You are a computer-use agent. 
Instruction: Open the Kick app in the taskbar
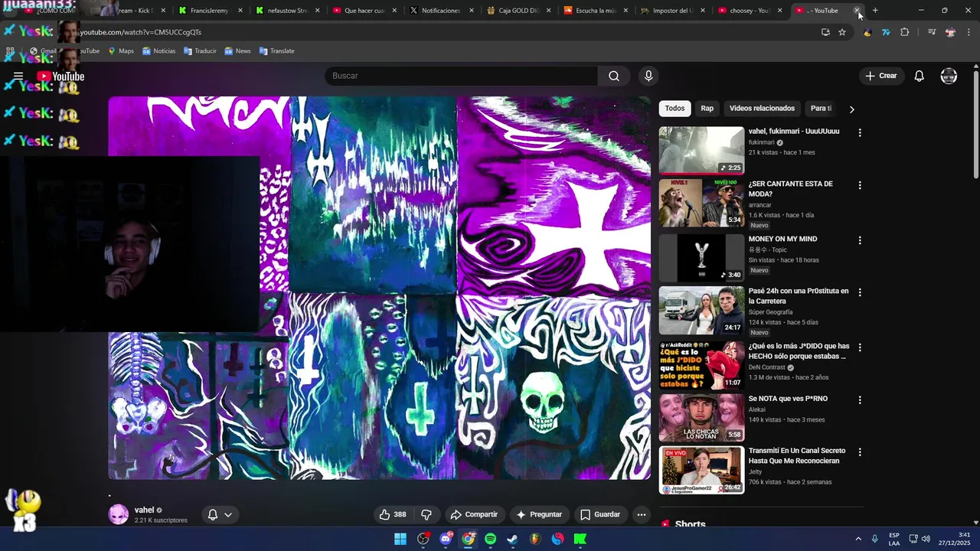pos(580,539)
